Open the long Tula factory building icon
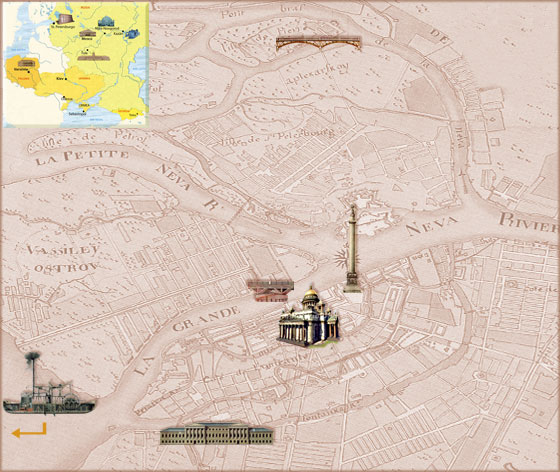Image resolution: width=560 pixels, height=472 pixels. [x=94, y=57]
